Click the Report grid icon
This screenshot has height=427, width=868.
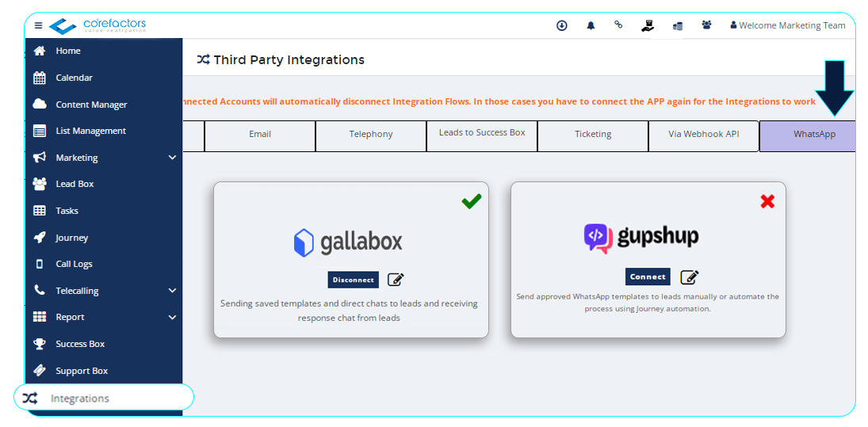40,317
